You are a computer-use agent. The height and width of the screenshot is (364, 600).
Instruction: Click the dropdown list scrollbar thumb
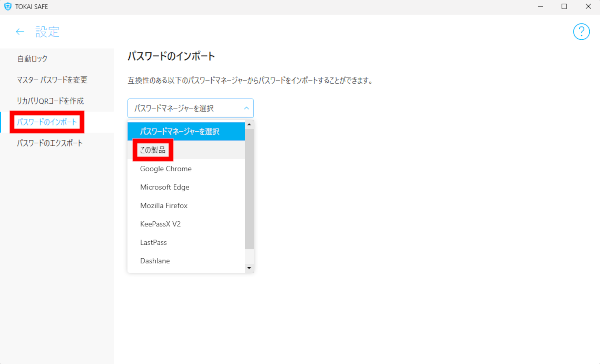(249, 189)
